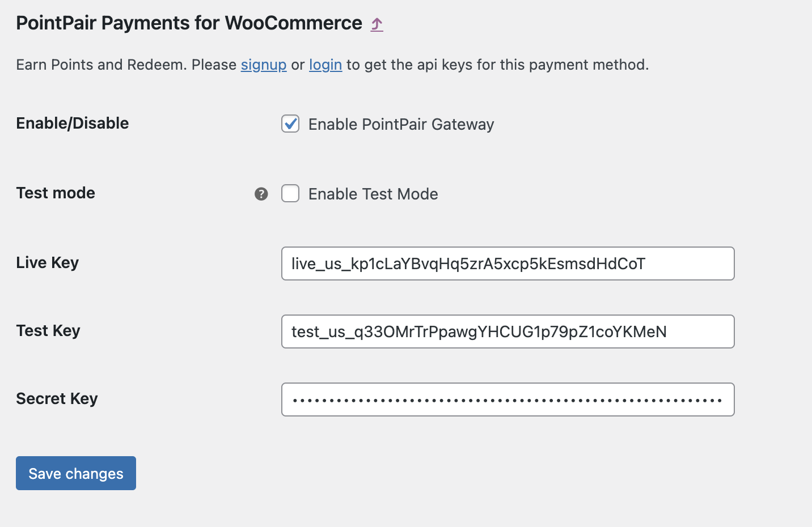Click the 'Enable/Disable' row label
812x527 pixels.
click(x=73, y=123)
